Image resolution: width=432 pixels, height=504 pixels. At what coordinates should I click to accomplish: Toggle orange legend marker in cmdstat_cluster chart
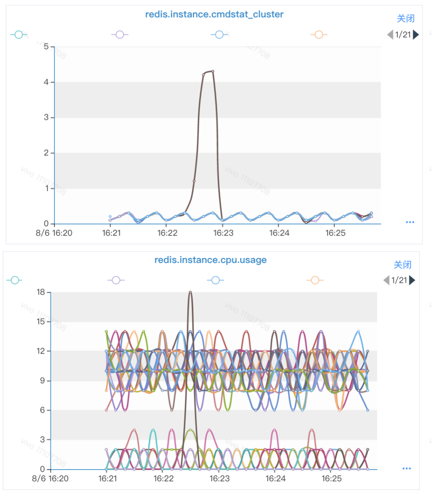319,35
